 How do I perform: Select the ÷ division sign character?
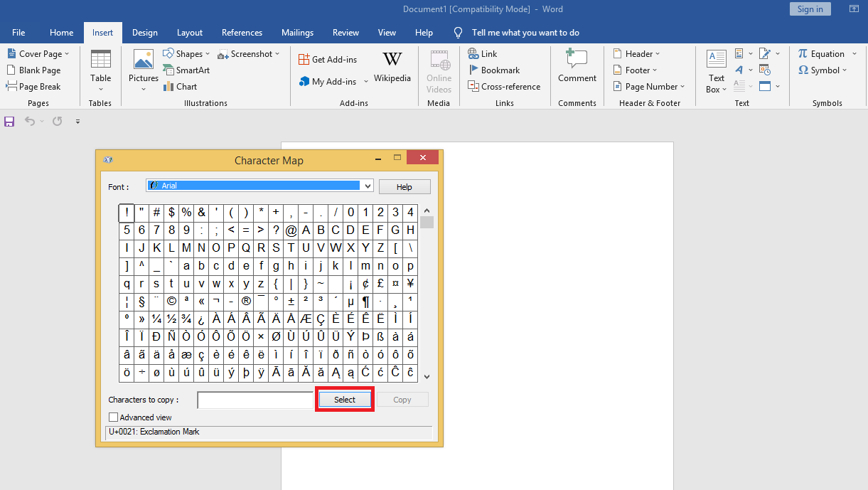(x=141, y=372)
